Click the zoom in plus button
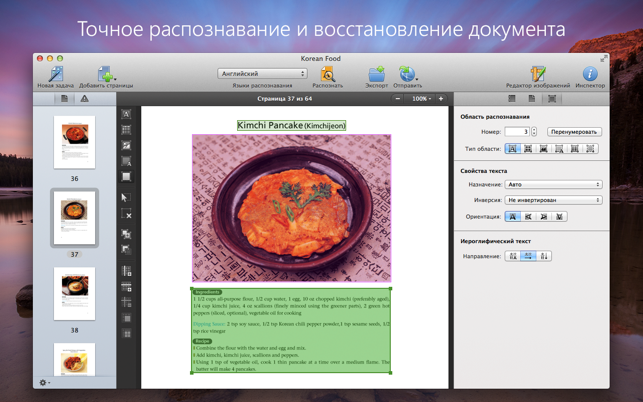This screenshot has height=402, width=643. pyautogui.click(x=441, y=99)
